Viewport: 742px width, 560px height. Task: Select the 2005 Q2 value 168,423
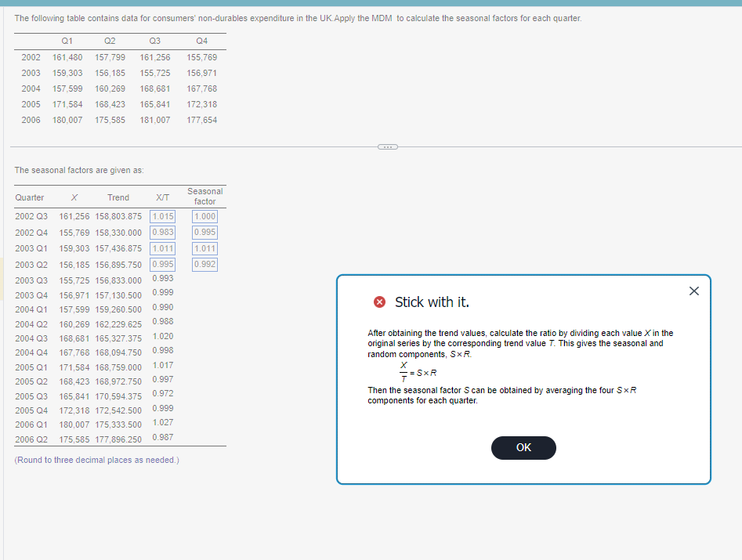click(110, 104)
